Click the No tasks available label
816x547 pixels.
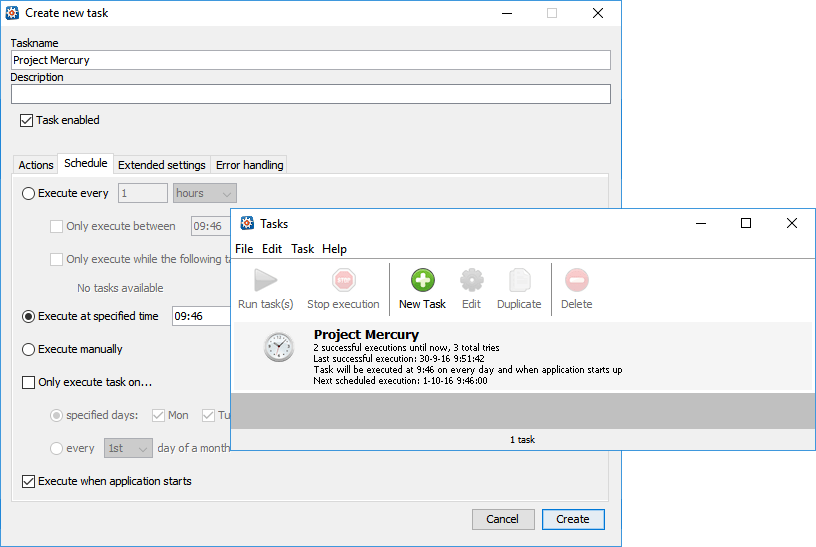(120, 288)
